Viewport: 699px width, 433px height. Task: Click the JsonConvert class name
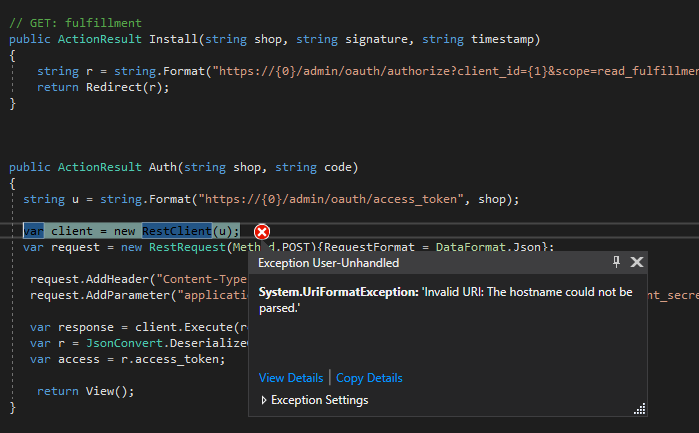tap(124, 343)
